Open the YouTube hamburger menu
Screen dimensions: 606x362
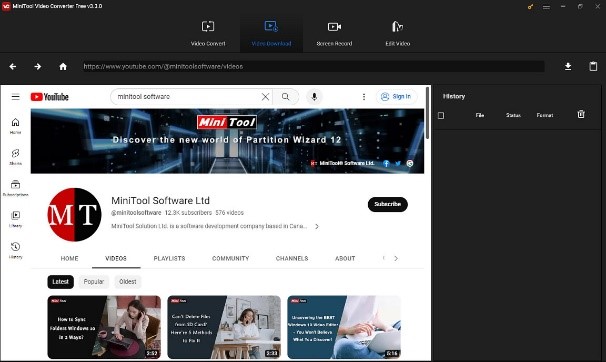click(15, 97)
